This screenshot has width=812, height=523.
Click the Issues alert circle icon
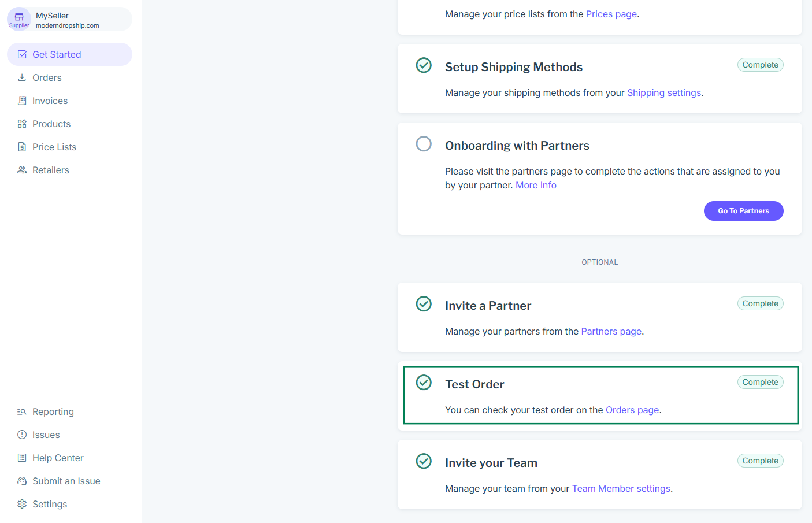[x=22, y=435]
